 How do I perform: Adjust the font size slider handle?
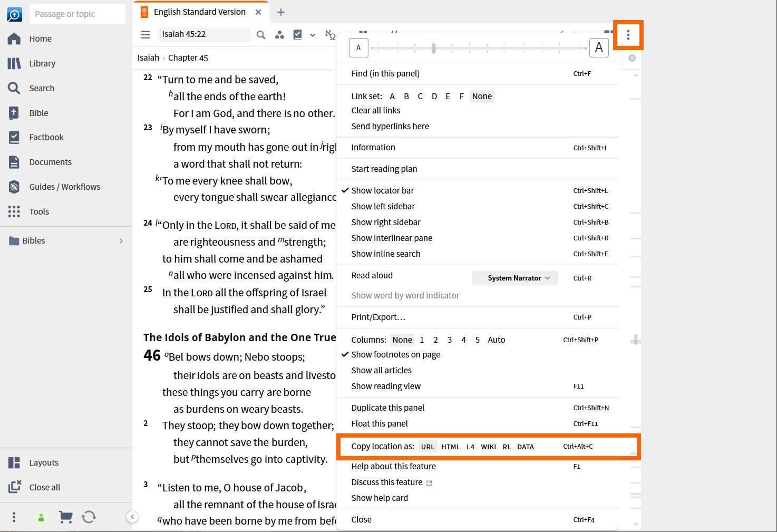point(434,48)
